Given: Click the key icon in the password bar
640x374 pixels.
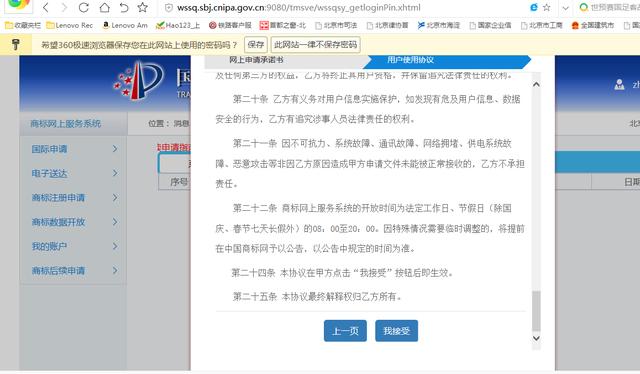Looking at the screenshot, I should tap(16, 44).
